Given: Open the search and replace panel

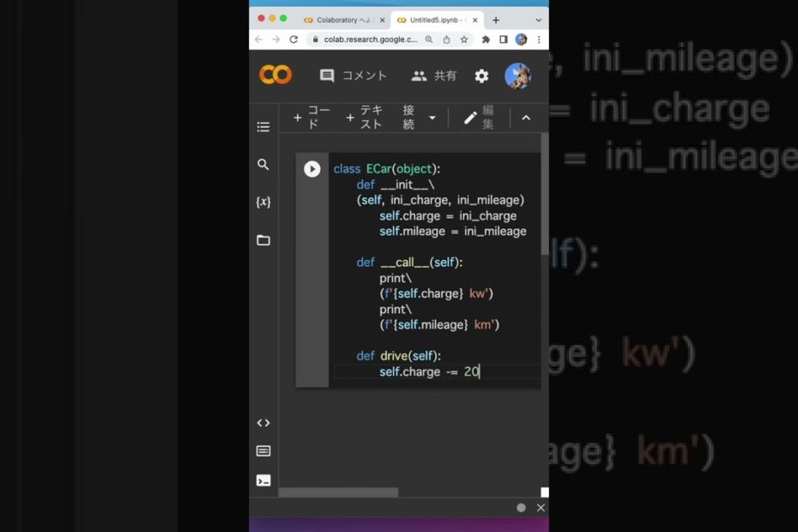Looking at the screenshot, I should 263,165.
